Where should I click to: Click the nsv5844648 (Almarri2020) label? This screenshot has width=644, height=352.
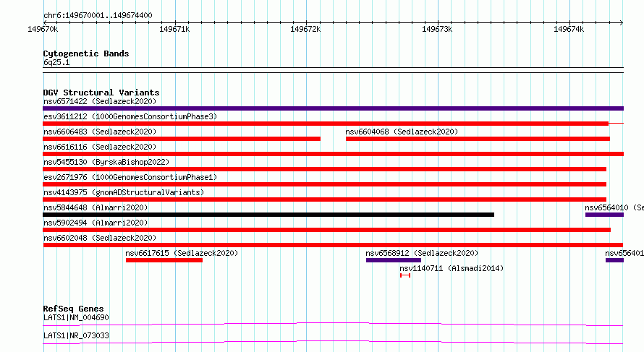point(96,207)
